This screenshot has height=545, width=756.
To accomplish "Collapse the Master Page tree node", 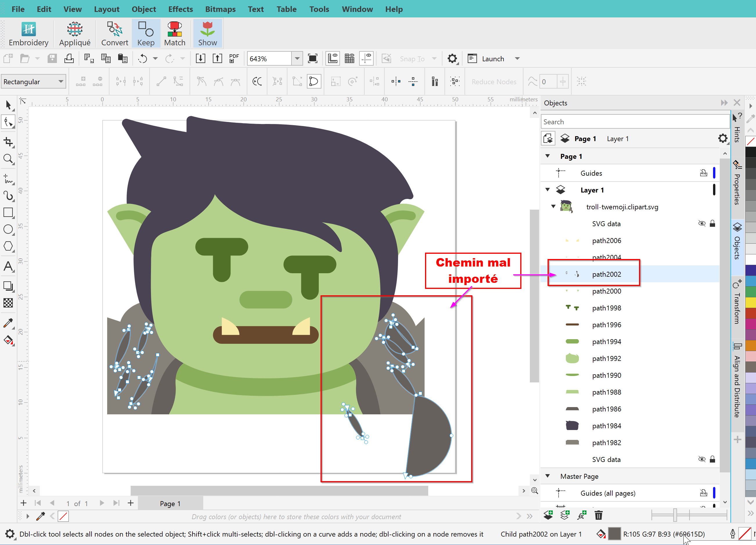I will (x=547, y=476).
